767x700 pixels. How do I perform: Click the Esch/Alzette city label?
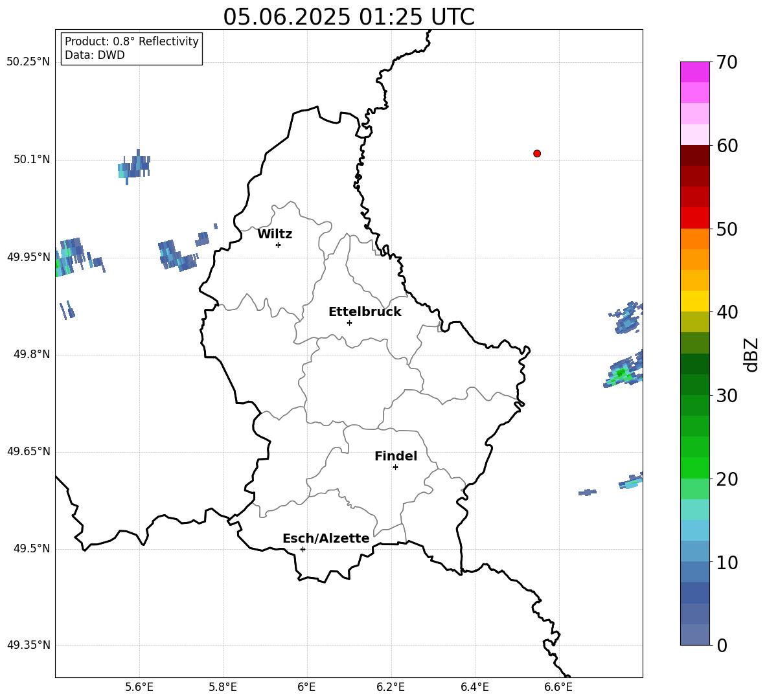tap(326, 539)
